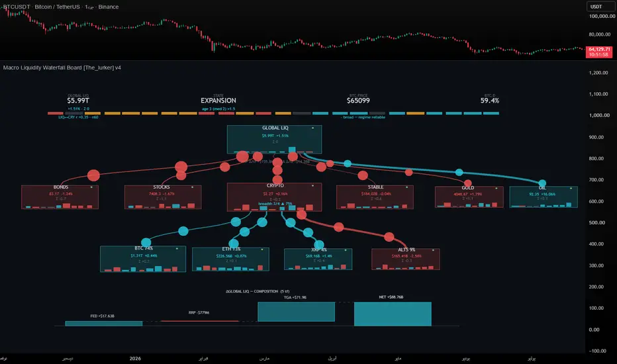617x364 pixels.
Task: Click the GLOBAL LIQ node box
Action: point(274,139)
